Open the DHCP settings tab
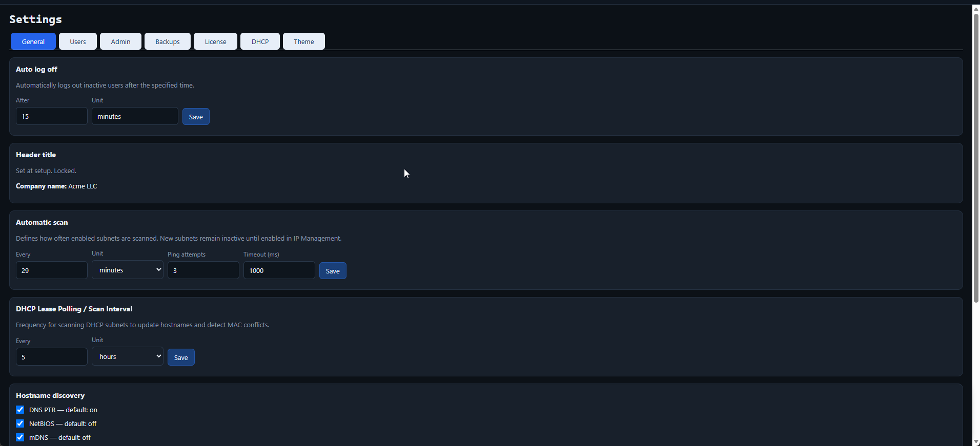Viewport: 980px width, 446px height. (x=260, y=41)
